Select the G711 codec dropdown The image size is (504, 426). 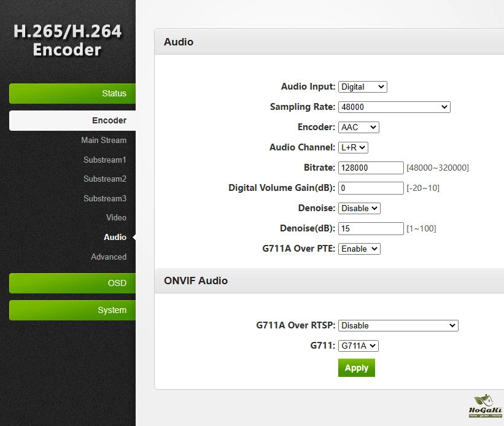tap(359, 346)
